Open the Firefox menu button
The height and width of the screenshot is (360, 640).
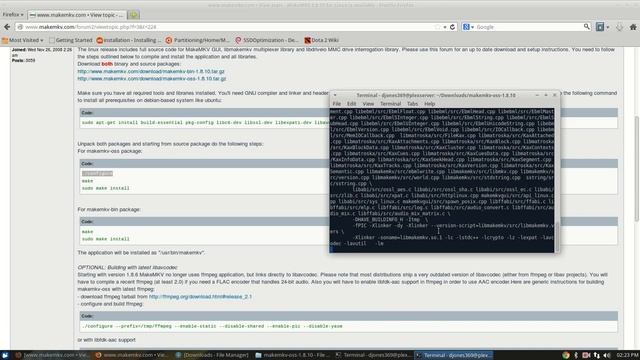click(13, 15)
